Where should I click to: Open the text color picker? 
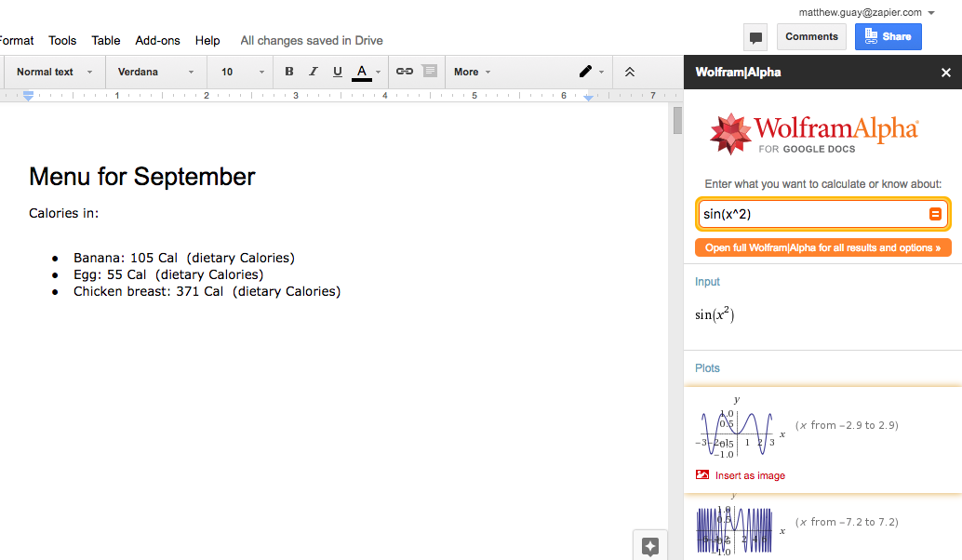(x=366, y=72)
